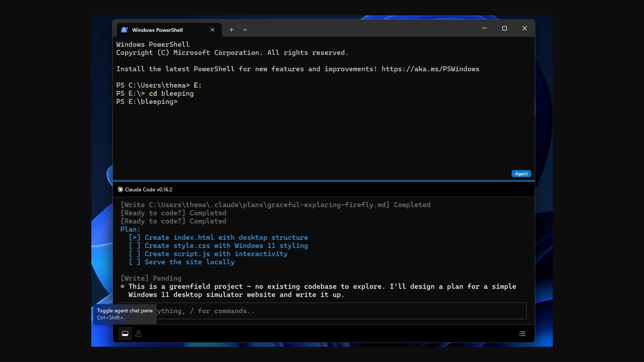644x362 pixels.
Task: Click the PS E:\bleeping> prompt line
Action: (x=147, y=102)
